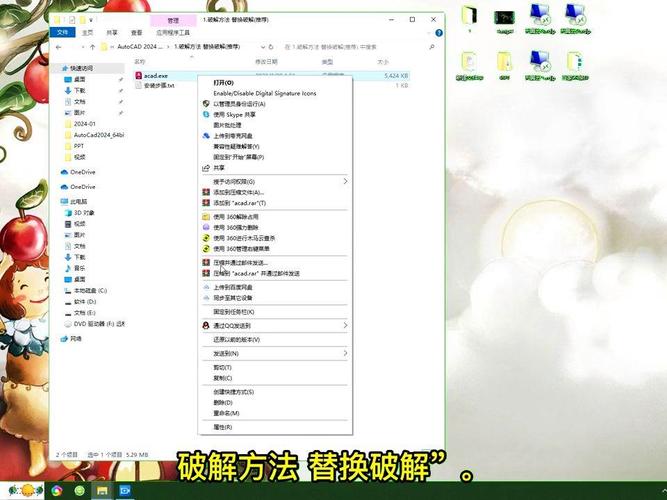Viewport: 667px width, 500px height.
Task: Click WinRAR icon for 压缩到 "acad.rar" 并通过邮件发送
Action: pyautogui.click(x=206, y=273)
